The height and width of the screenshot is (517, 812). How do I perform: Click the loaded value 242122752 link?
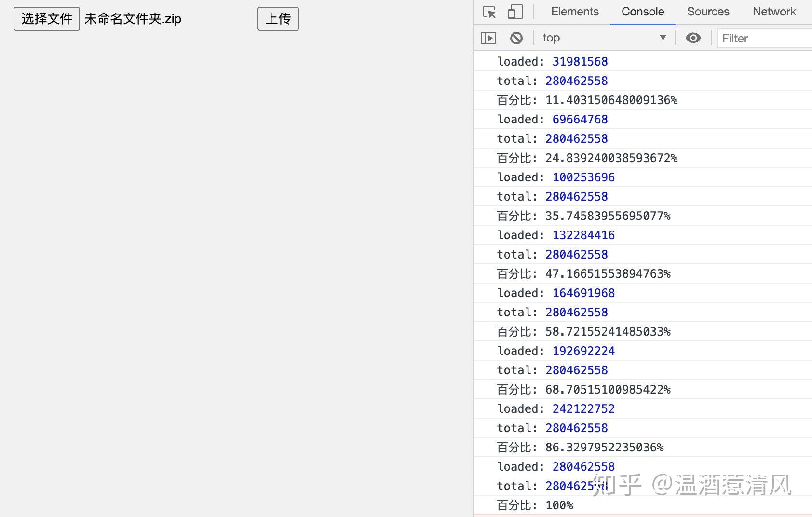tap(583, 408)
